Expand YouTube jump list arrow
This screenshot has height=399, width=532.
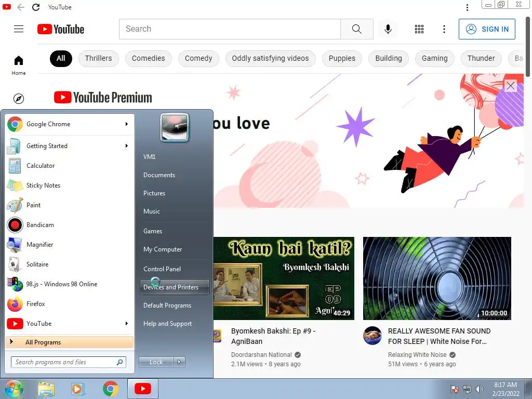pyautogui.click(x=127, y=323)
